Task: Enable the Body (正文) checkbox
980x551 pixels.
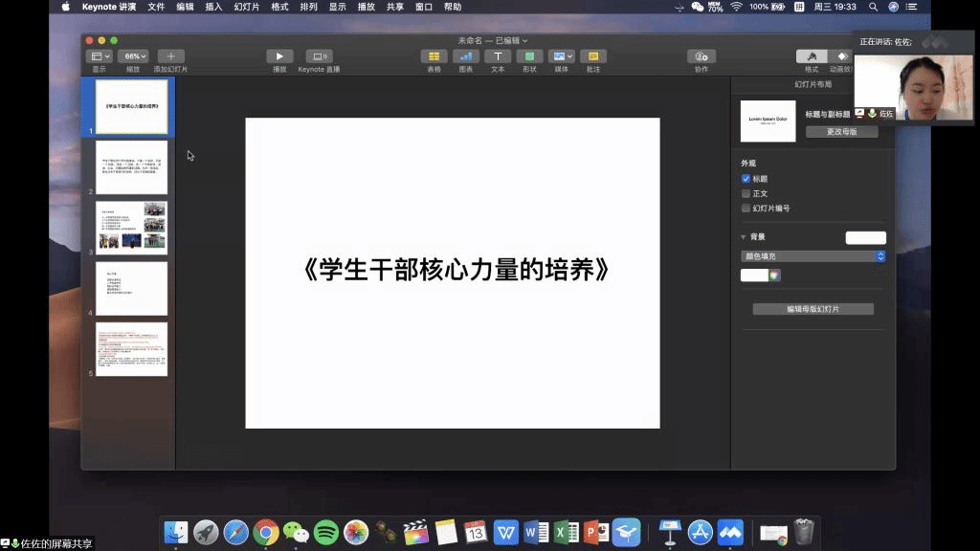Action: pyautogui.click(x=746, y=193)
